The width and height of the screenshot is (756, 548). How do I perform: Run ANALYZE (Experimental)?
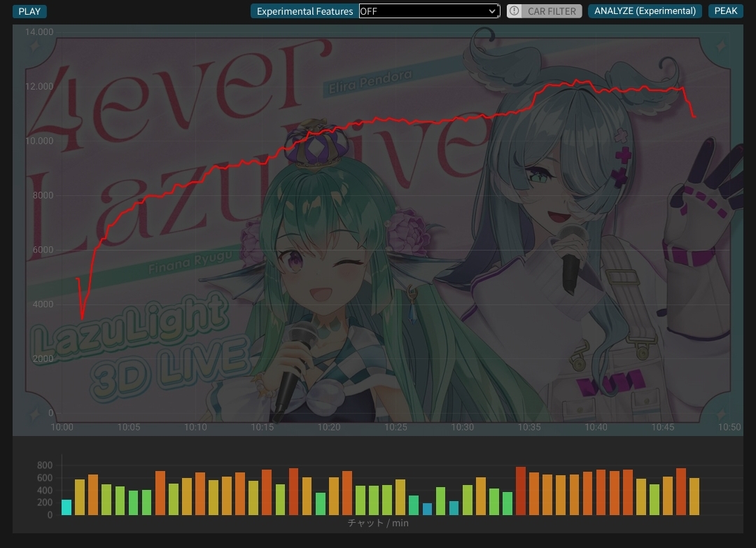pos(645,11)
